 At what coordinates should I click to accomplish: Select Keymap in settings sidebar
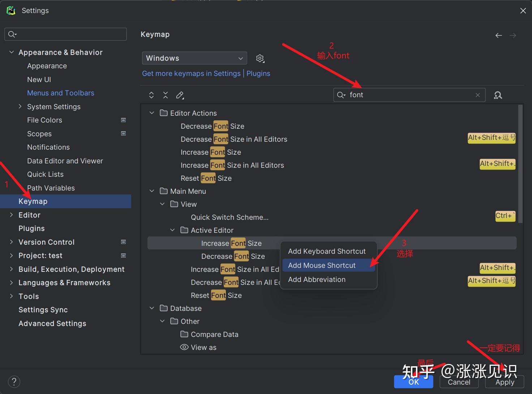point(65,201)
